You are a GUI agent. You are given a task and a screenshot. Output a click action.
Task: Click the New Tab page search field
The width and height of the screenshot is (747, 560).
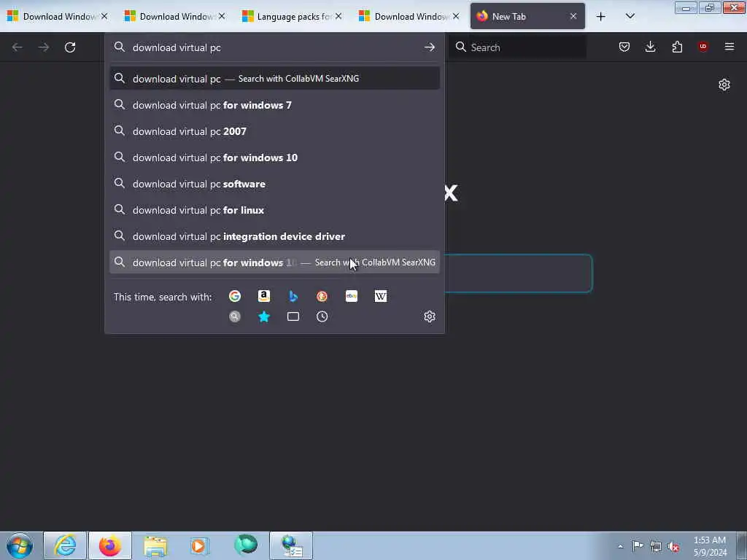click(519, 273)
